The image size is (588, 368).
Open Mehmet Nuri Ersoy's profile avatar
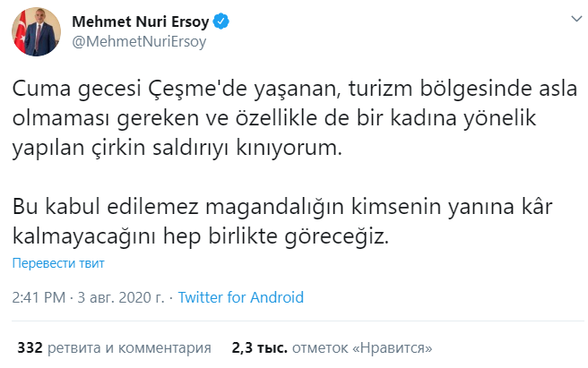point(30,34)
